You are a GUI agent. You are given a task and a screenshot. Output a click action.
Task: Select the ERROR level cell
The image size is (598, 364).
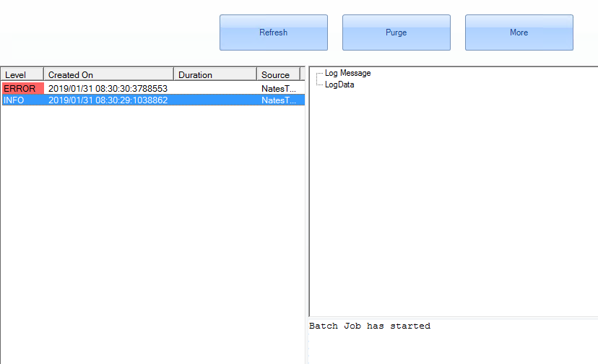23,89
